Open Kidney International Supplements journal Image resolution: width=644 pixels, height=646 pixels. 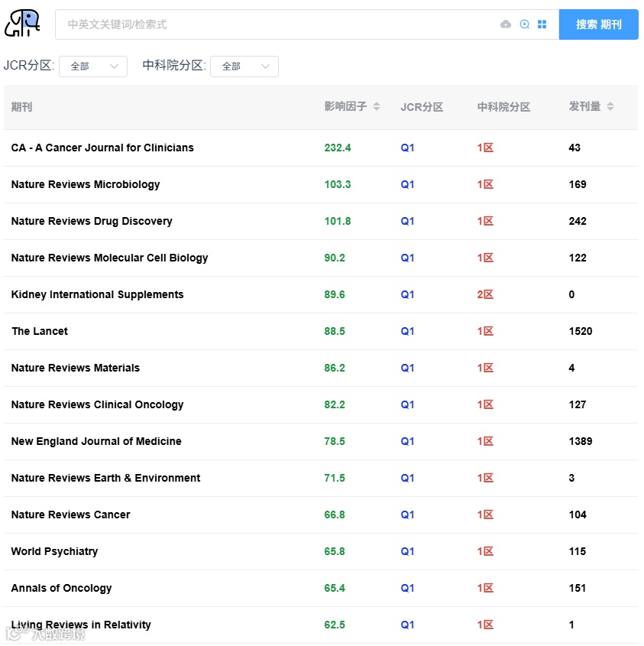[x=97, y=294]
